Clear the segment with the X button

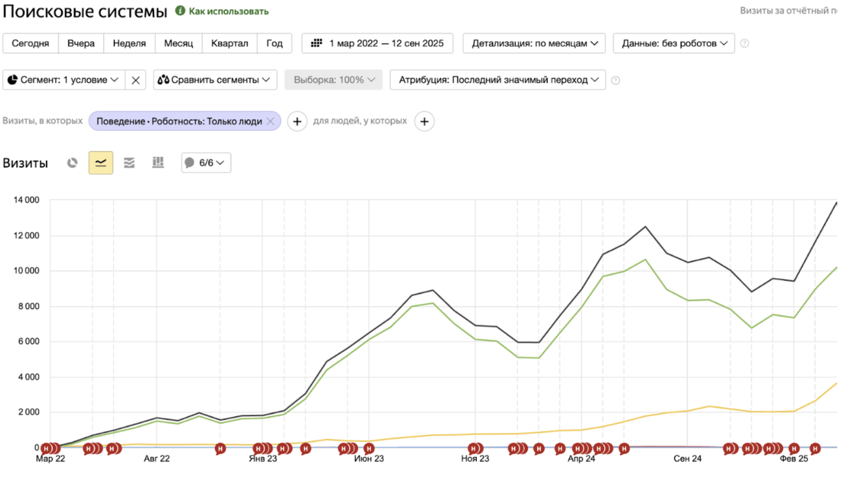coord(135,80)
